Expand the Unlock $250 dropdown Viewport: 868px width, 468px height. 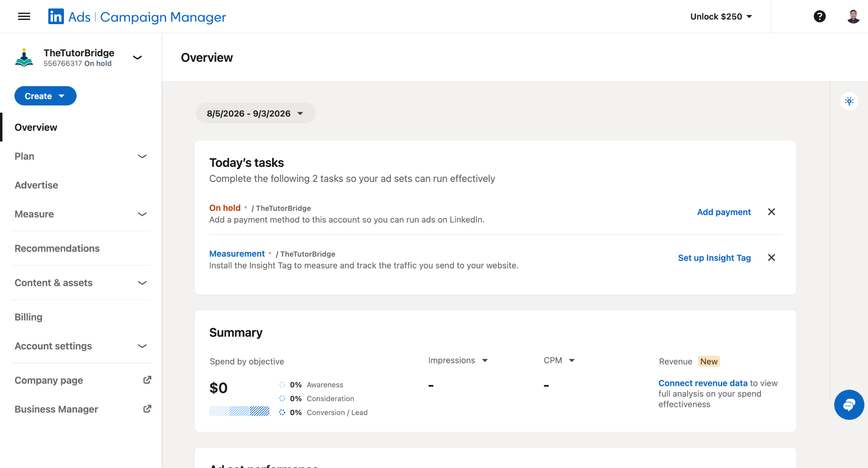point(721,17)
